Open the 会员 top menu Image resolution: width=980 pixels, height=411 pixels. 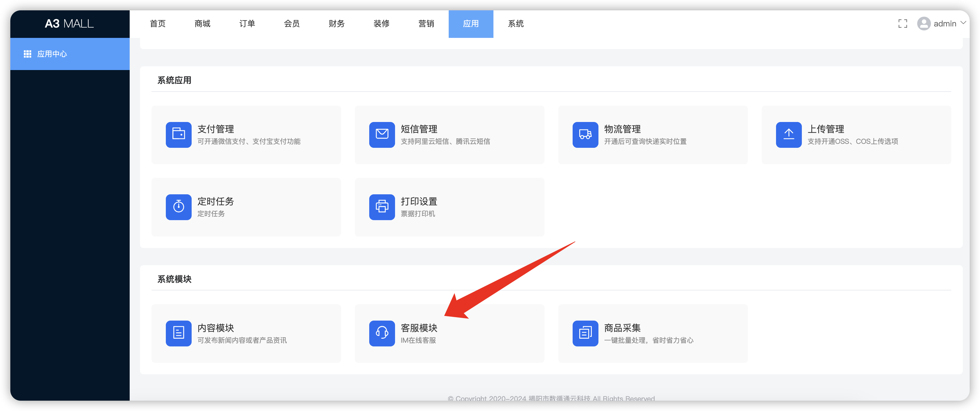(x=292, y=24)
